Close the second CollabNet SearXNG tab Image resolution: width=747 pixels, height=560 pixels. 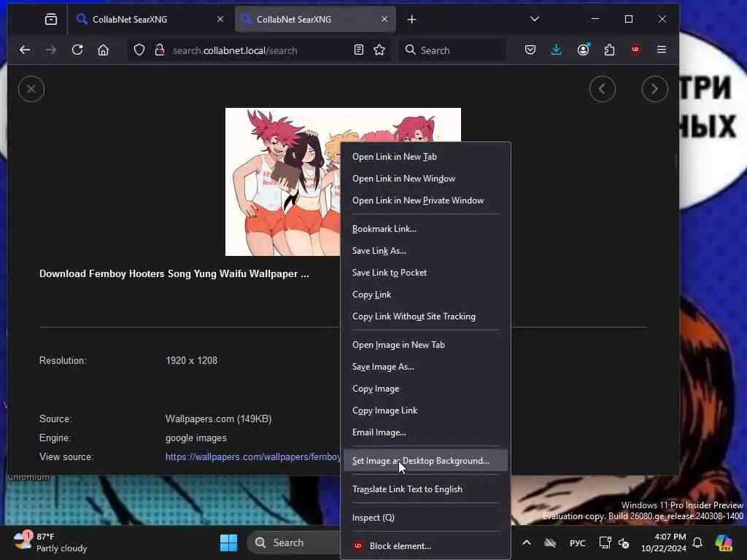pos(384,19)
